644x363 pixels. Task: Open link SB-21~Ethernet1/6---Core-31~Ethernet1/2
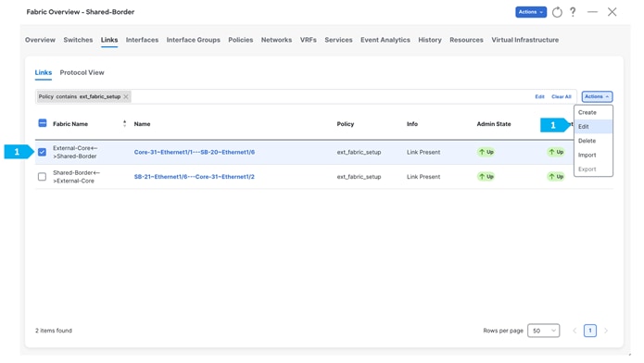click(x=195, y=177)
